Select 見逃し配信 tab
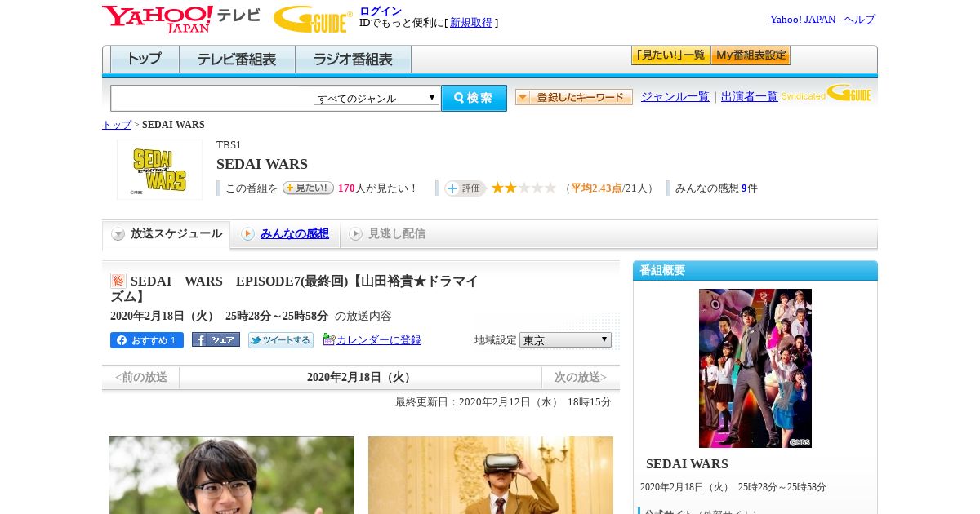 click(x=397, y=233)
